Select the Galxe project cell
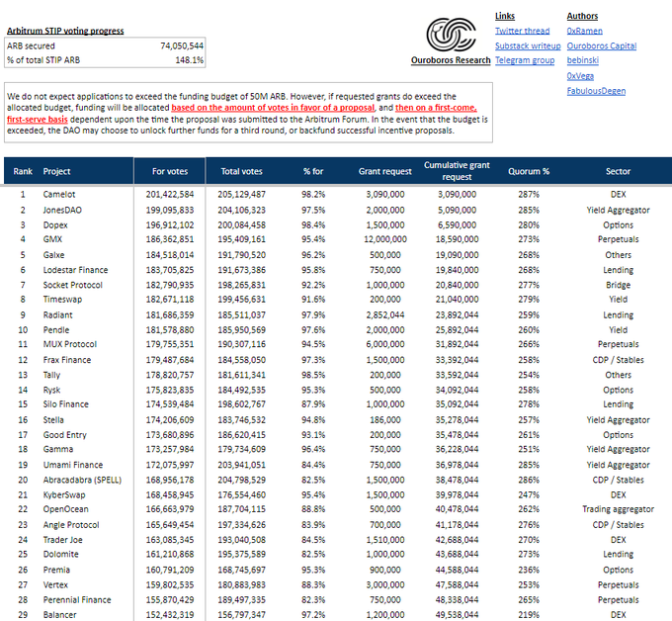The height and width of the screenshot is (621, 672). point(53,255)
